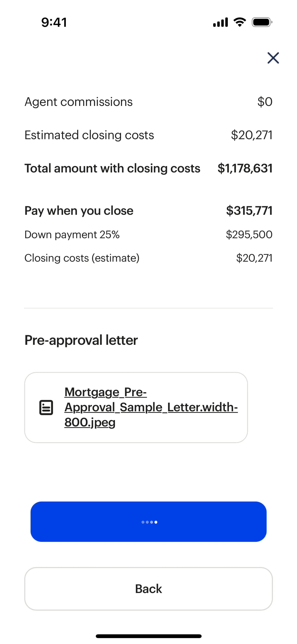Close the offer summary with the X icon
The image size is (297, 644).
273,58
